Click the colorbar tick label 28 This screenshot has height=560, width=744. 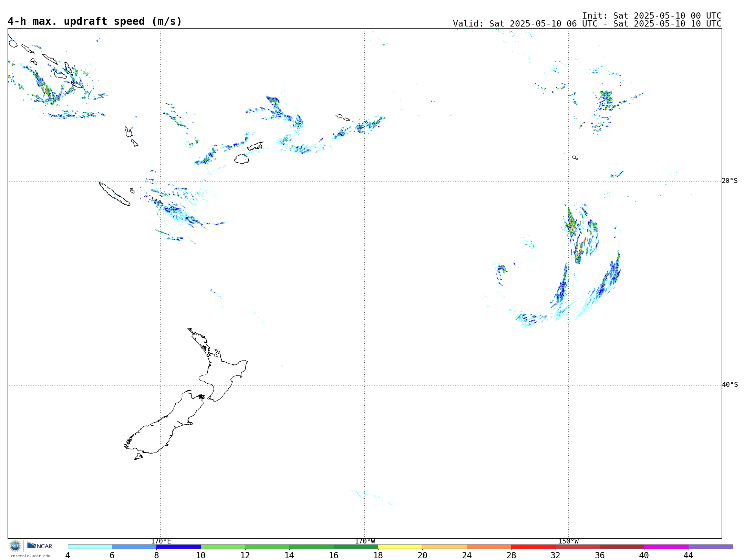point(511,556)
